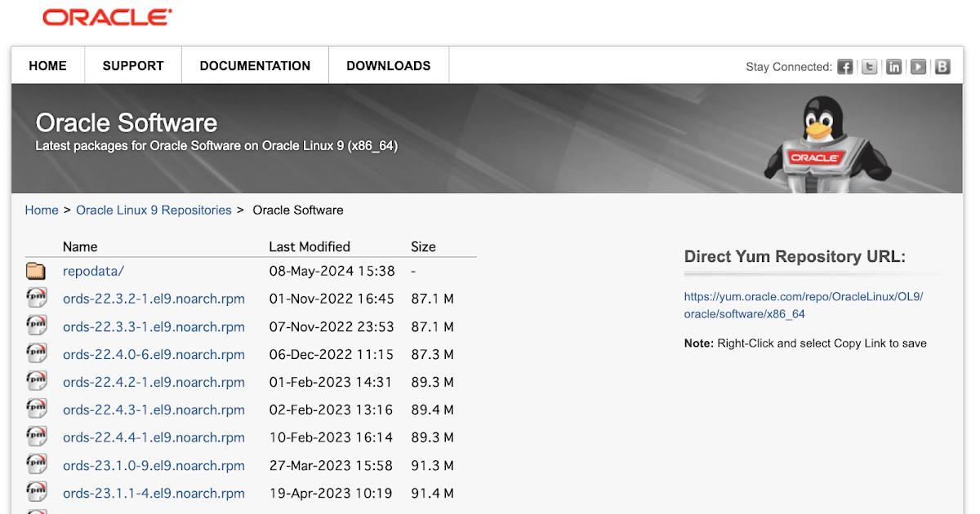
Task: Download ords-22.3.2-1.el9.noarch.rpm
Action: click(x=154, y=299)
